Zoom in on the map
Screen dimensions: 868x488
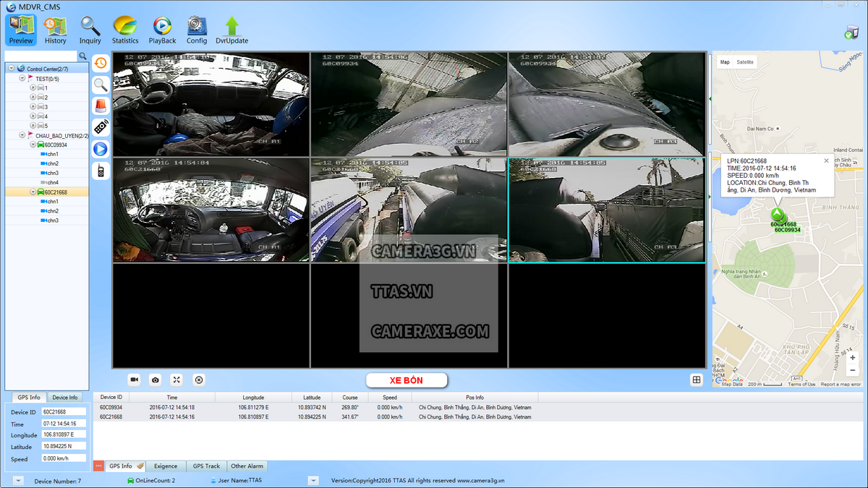854,358
